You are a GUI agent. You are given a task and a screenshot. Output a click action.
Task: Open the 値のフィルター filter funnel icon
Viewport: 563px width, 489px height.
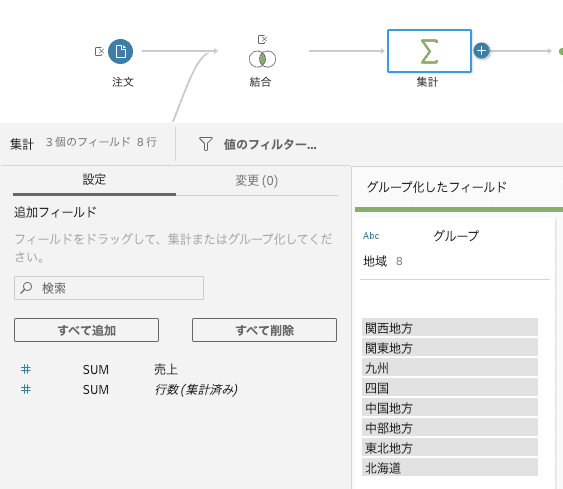click(x=206, y=144)
